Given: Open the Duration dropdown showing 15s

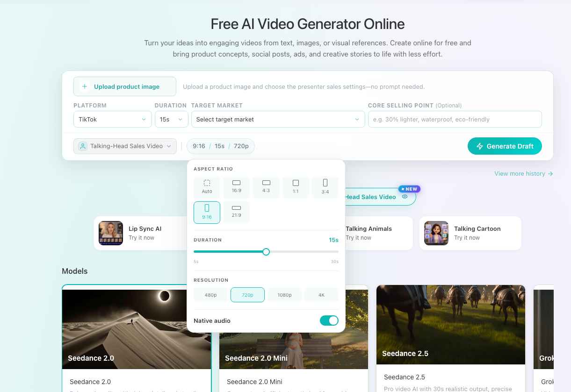Looking at the screenshot, I should 172,119.
